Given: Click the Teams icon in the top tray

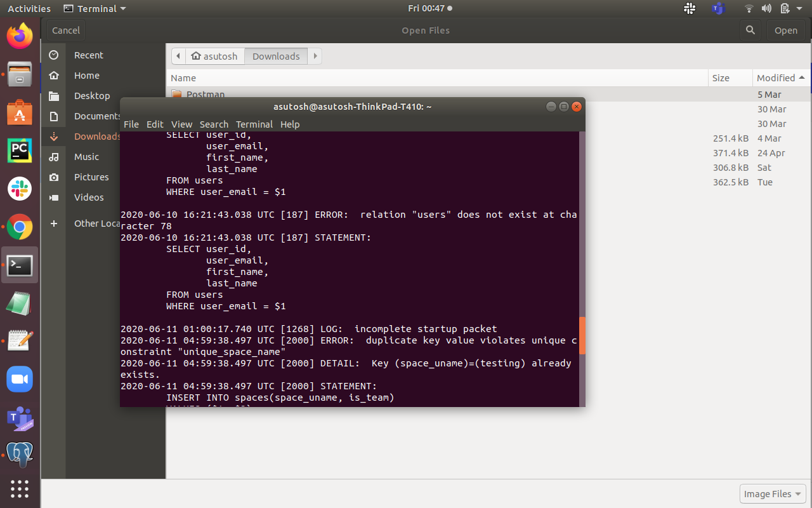Looking at the screenshot, I should pyautogui.click(x=718, y=8).
